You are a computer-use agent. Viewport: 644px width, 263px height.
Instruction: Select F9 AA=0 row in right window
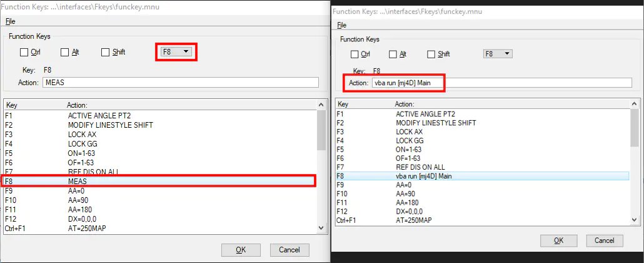(x=483, y=185)
